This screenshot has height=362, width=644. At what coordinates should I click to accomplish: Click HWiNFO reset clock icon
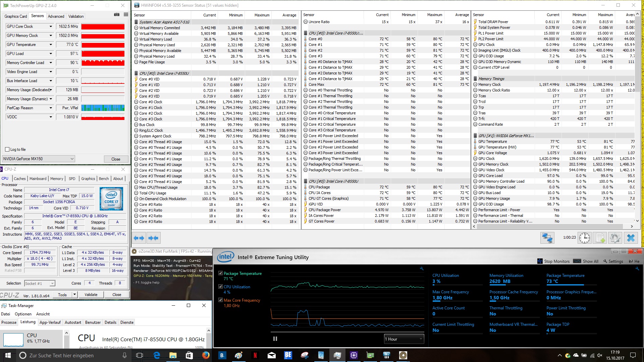coord(585,238)
